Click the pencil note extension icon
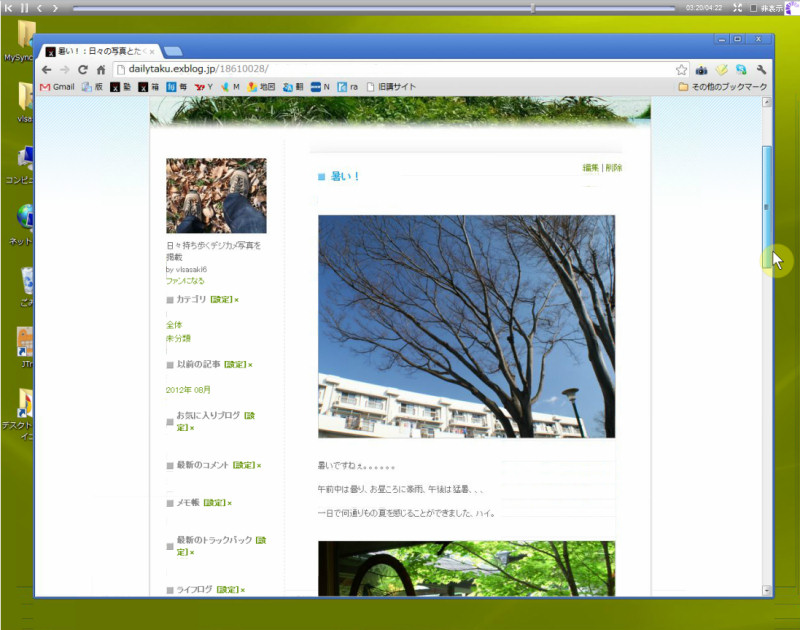 click(x=721, y=70)
